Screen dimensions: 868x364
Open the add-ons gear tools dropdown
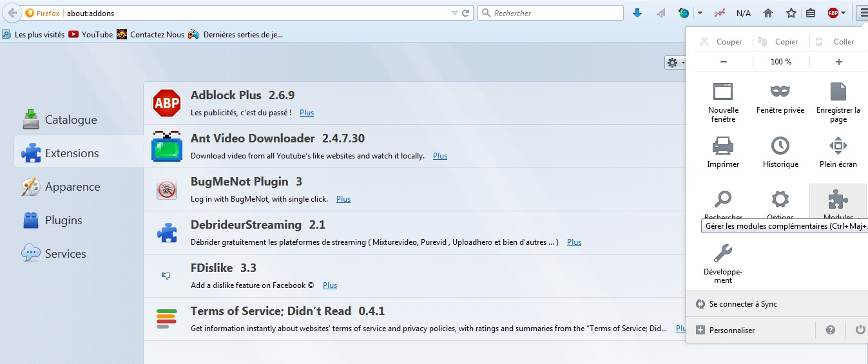pos(675,62)
